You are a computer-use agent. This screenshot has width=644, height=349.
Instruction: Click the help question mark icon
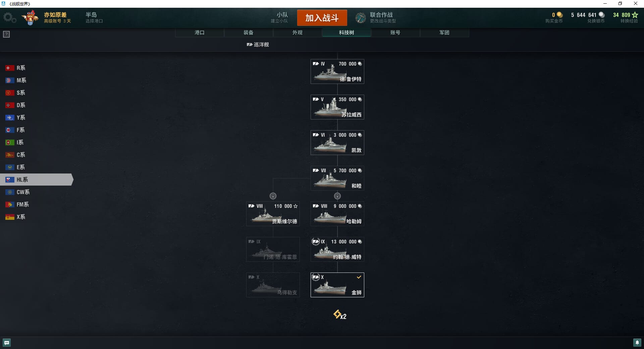[x=6, y=34]
